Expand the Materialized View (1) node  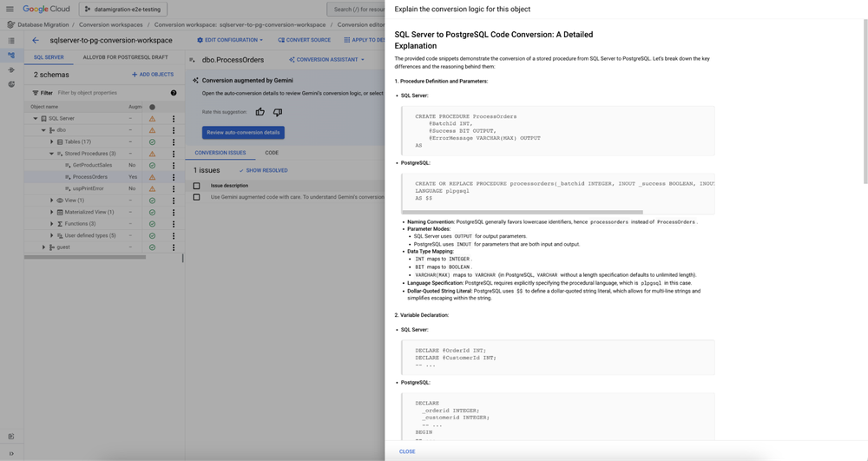click(52, 212)
